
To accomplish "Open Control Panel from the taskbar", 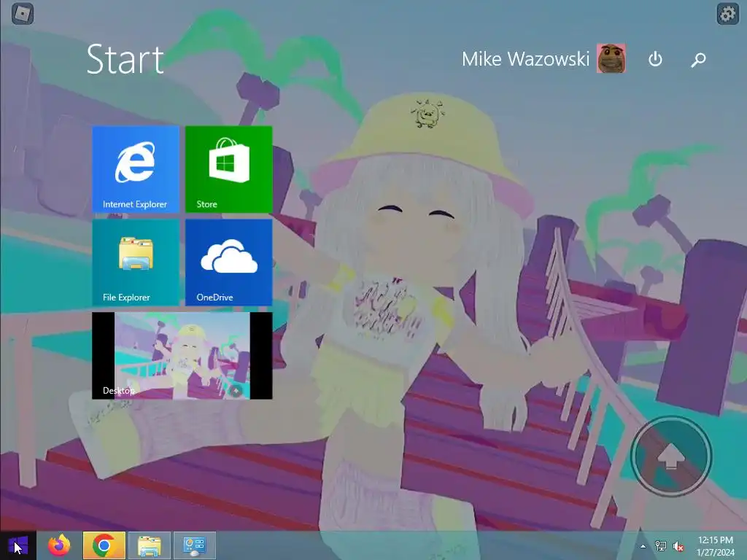I will pyautogui.click(x=194, y=545).
